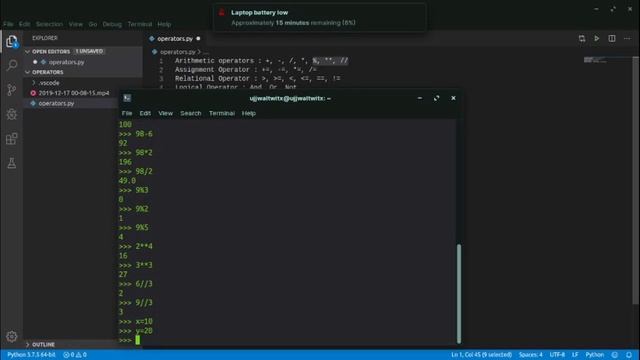Click the Assignment Operator line in editor
The width and height of the screenshot is (640, 360).
pos(246,70)
